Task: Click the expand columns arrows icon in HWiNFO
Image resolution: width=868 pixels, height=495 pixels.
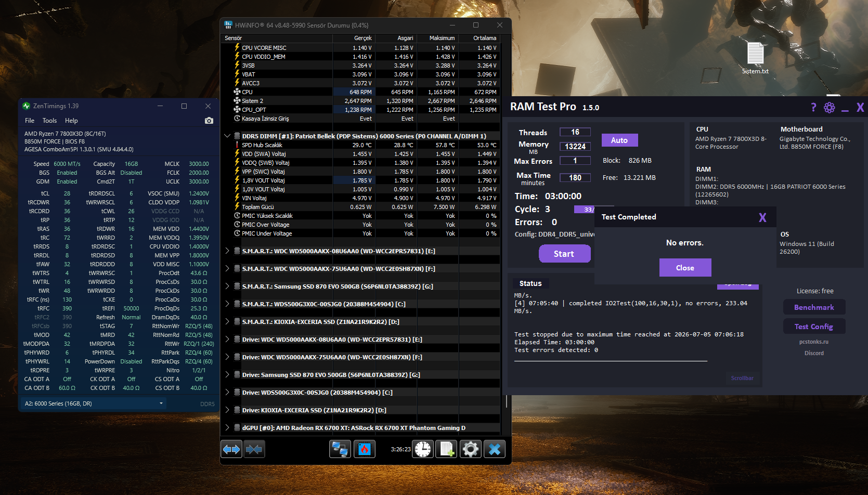Action: tap(231, 449)
